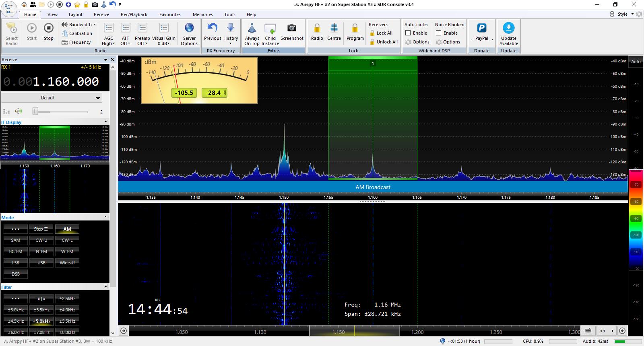Open AGC High dropdown
Screen dimensions: 644x346
coord(109,34)
